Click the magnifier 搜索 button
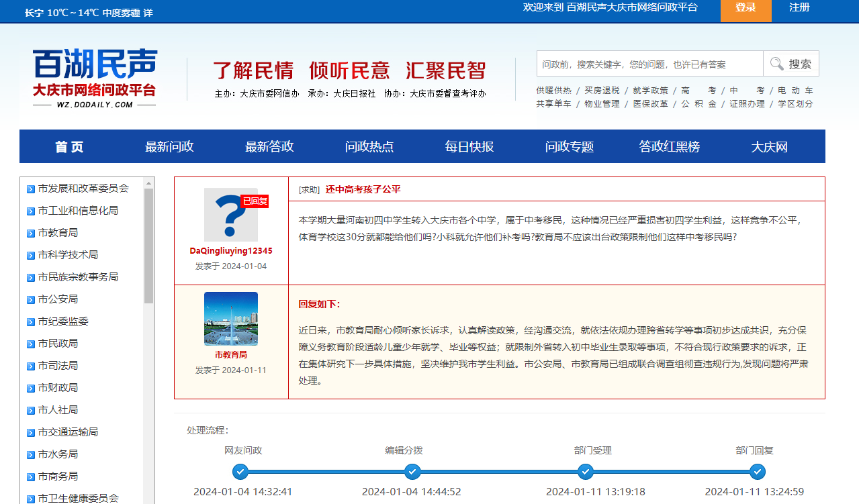This screenshot has width=859, height=504. click(x=790, y=64)
